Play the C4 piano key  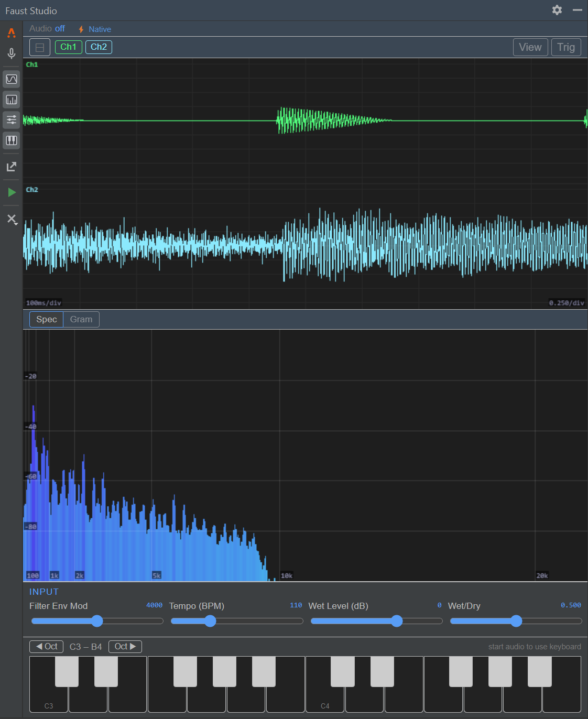(x=325, y=700)
